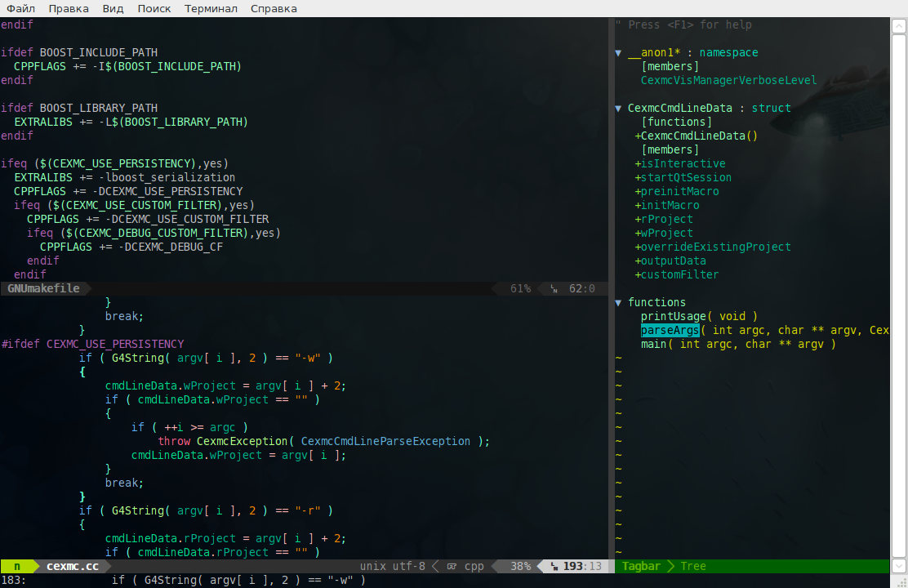908x588 pixels.
Task: Click the [members] group under CexmcCmdLineData
Action: [x=670, y=150]
